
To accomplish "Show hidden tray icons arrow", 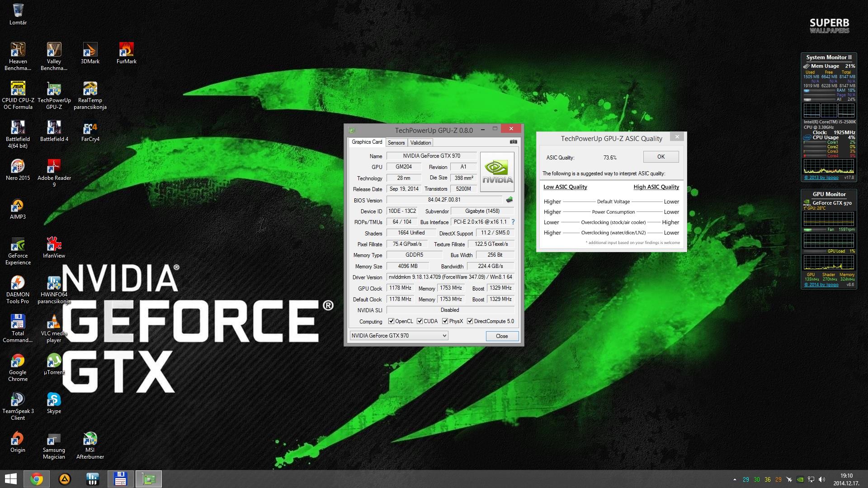I will click(735, 479).
